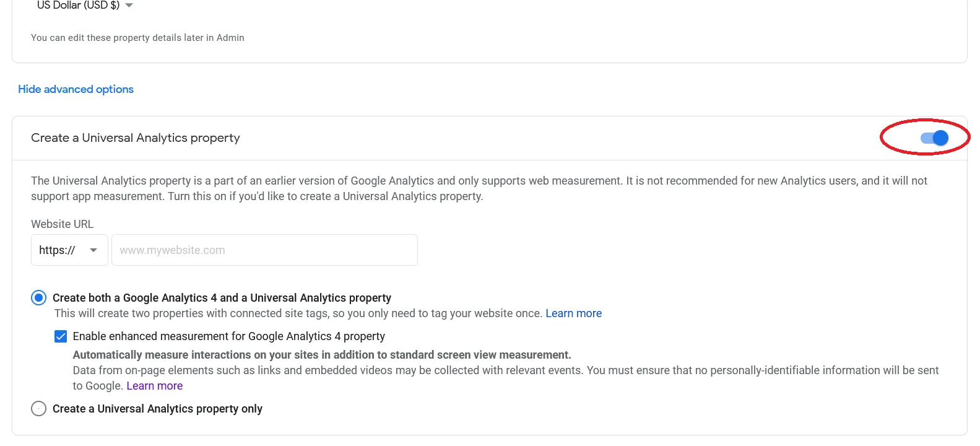Click the "Enable enhanced measurement" label text
The image size is (980, 446).
[228, 336]
